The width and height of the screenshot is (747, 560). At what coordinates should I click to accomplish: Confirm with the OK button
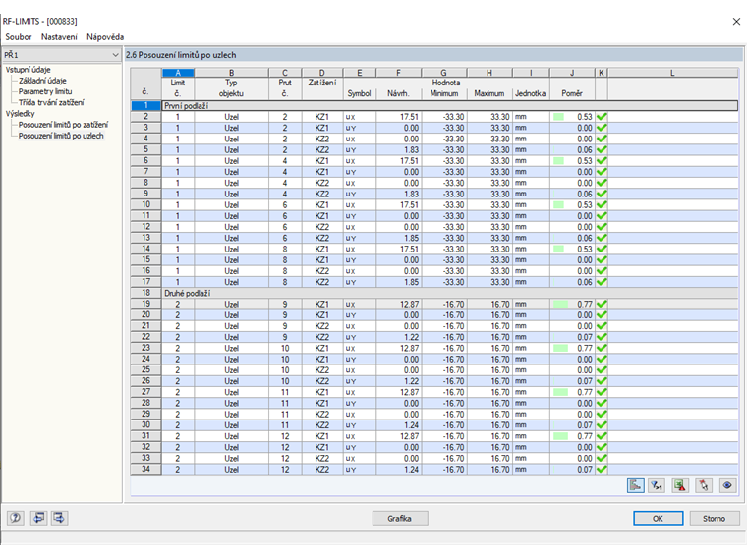click(658, 518)
